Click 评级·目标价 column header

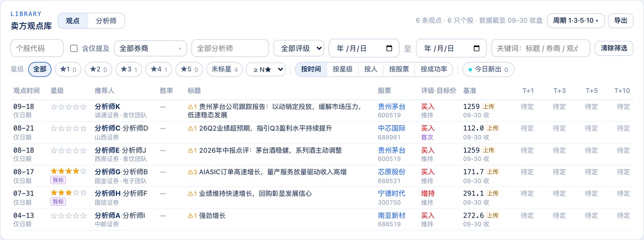pos(439,91)
